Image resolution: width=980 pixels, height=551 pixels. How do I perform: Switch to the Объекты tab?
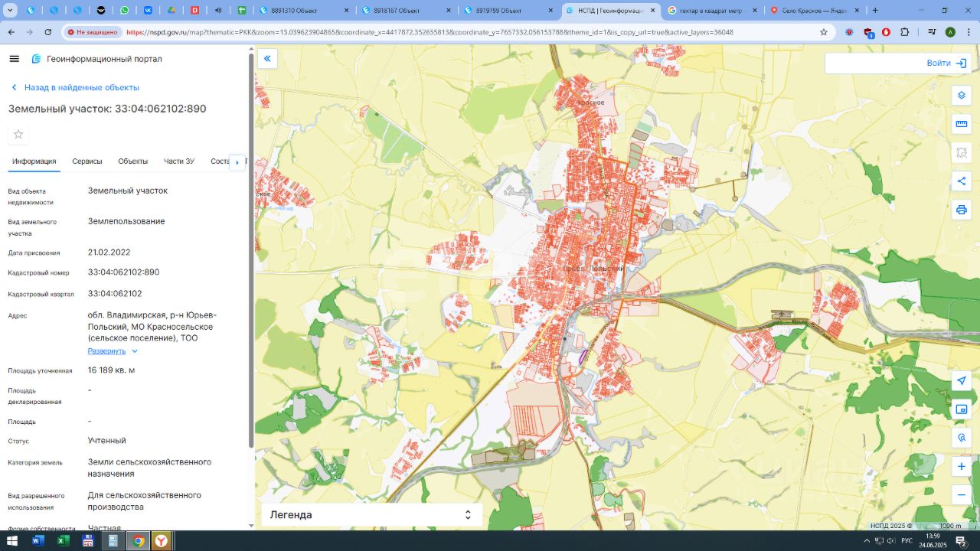[x=133, y=161]
